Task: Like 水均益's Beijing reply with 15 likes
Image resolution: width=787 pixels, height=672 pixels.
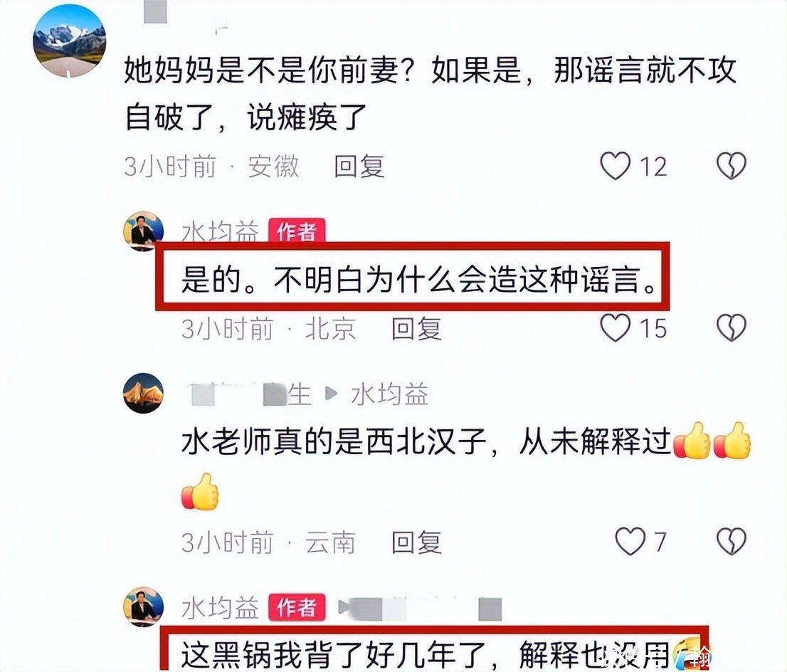Action: tap(616, 328)
